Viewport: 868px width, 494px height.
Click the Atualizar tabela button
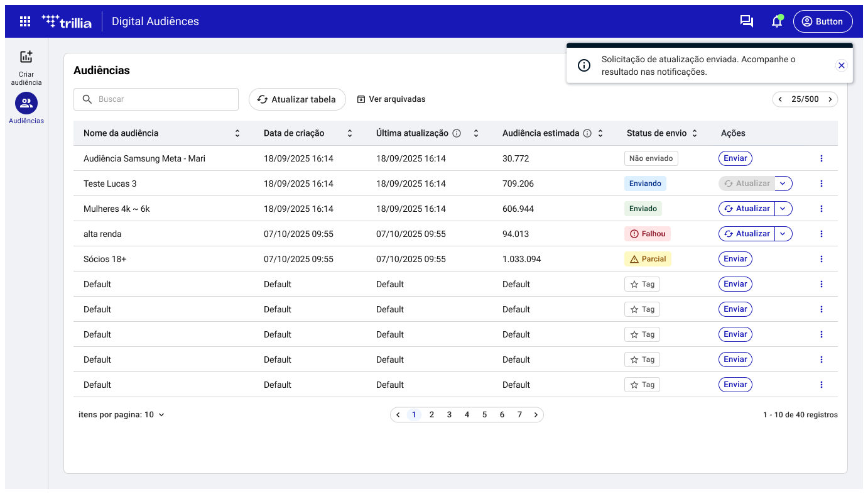(297, 99)
